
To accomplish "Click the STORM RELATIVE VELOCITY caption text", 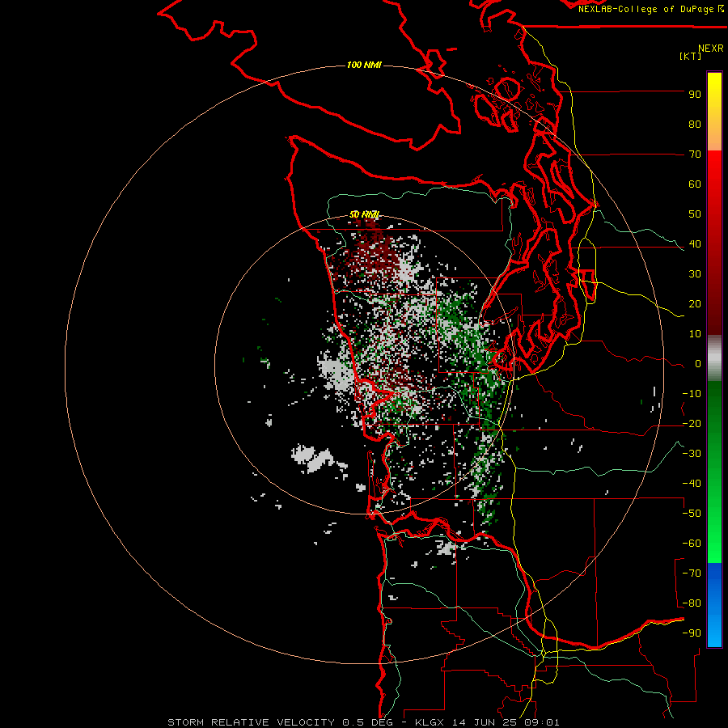I will pyautogui.click(x=253, y=722).
